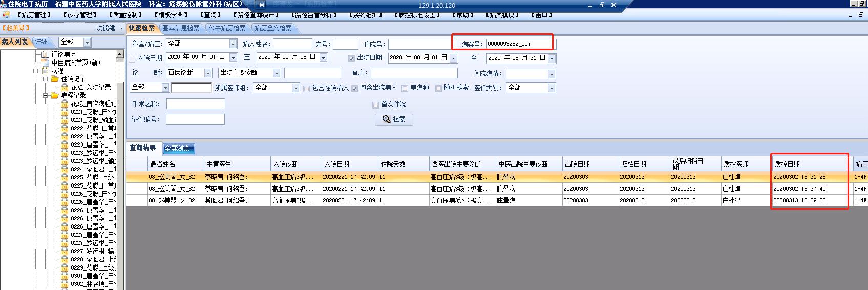
Task: Open the 帮助 menu
Action: [x=462, y=15]
